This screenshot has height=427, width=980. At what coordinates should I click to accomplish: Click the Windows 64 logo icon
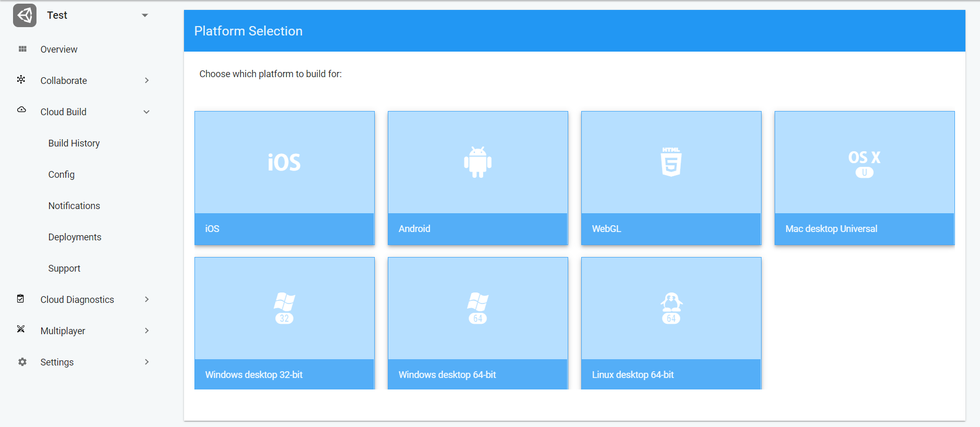[x=477, y=308]
